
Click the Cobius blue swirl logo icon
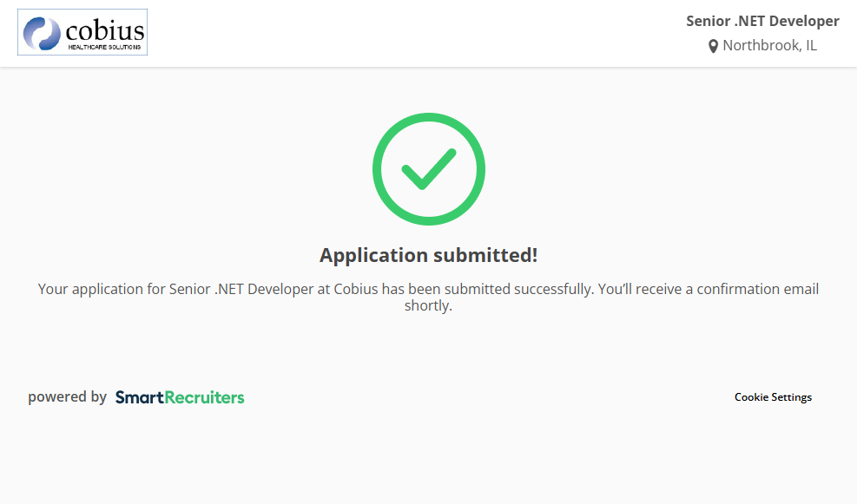pos(42,33)
